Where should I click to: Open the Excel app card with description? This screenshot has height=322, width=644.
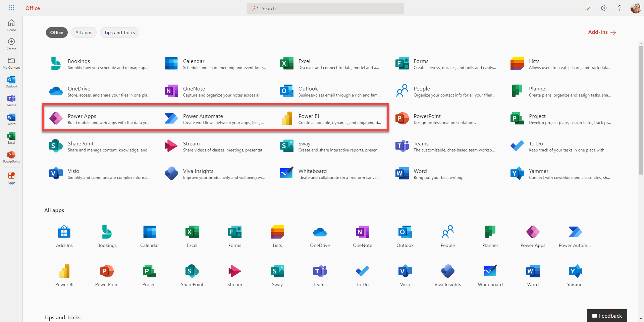tap(330, 64)
